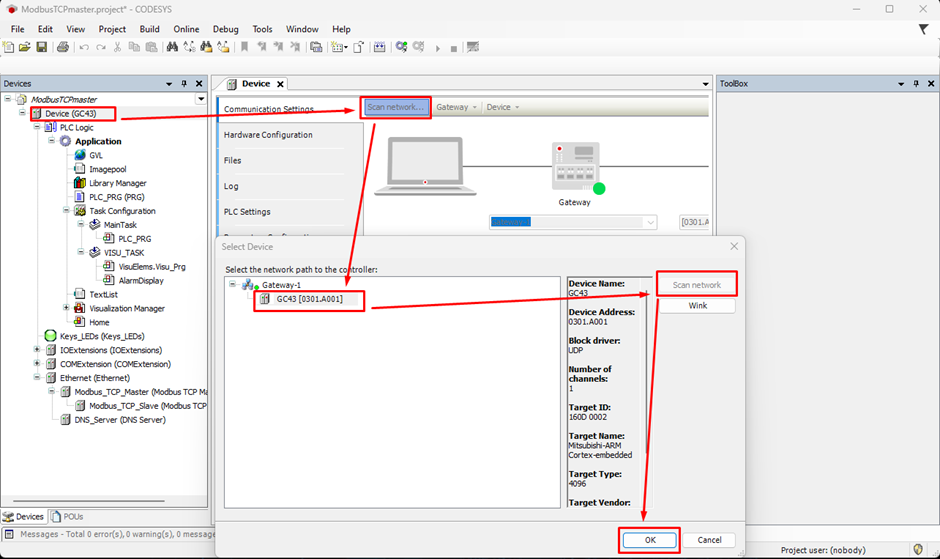Viewport: 940px width, 559px height.
Task: Select Library Manager in Devices tree
Action: tap(118, 183)
